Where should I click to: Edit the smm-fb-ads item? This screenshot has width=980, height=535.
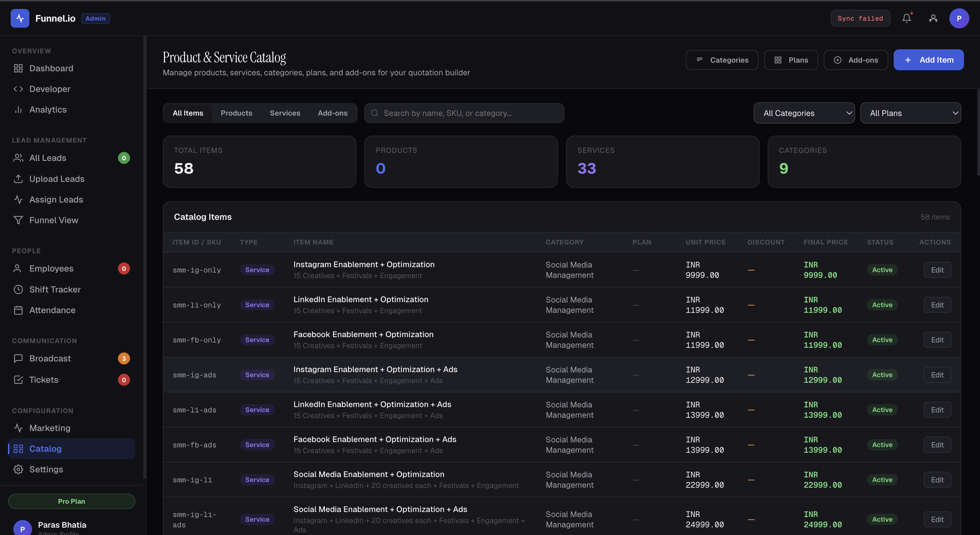tap(937, 444)
